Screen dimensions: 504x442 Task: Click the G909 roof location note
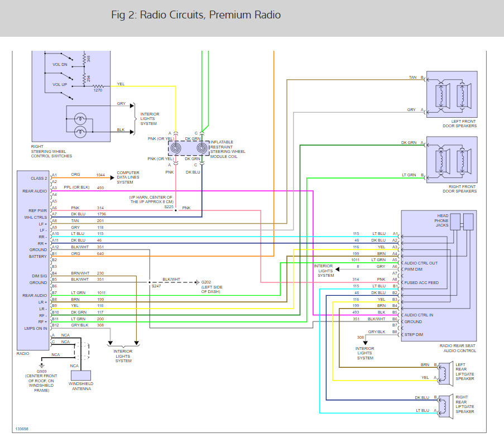pyautogui.click(x=41, y=383)
